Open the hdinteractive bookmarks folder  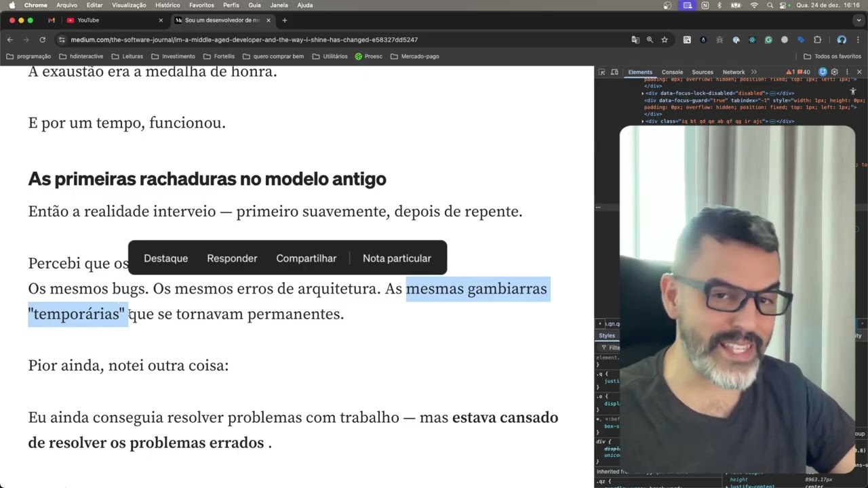pos(81,56)
